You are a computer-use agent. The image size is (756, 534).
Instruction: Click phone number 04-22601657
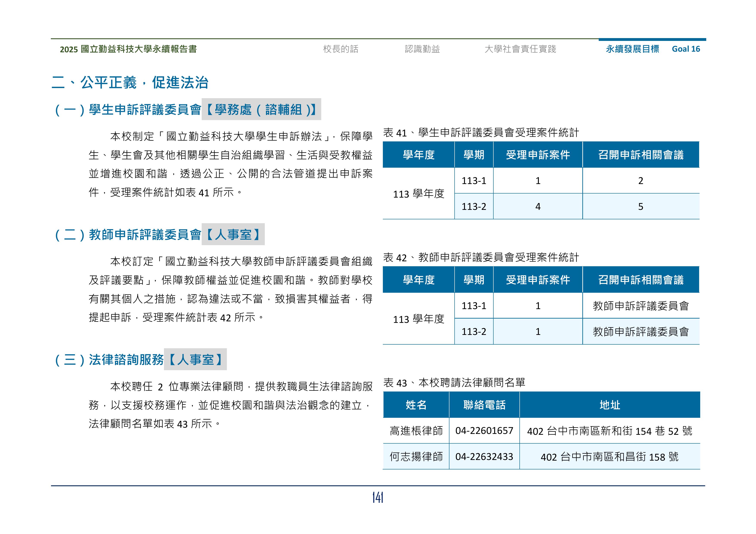pyautogui.click(x=484, y=431)
